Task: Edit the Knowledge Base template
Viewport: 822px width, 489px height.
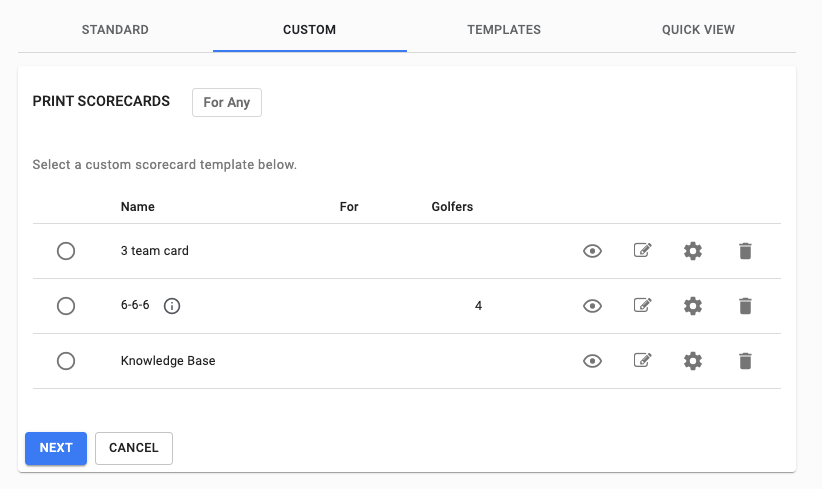Action: (x=643, y=360)
